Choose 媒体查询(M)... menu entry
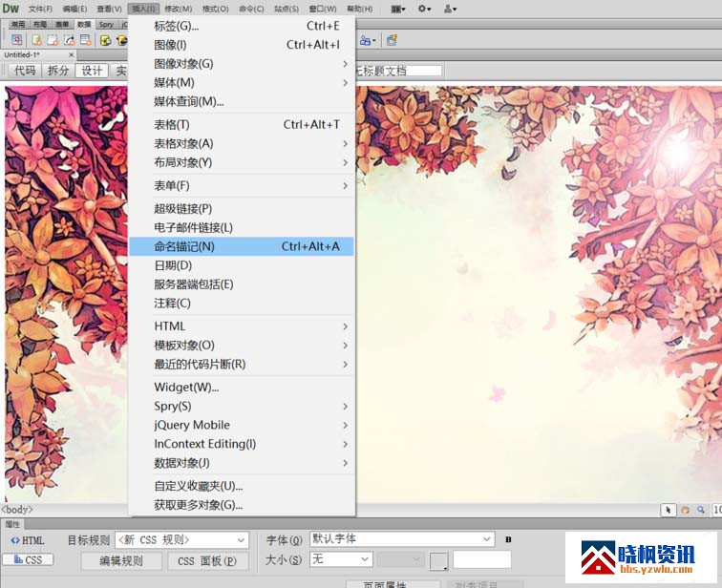The image size is (722, 588). coord(242,102)
